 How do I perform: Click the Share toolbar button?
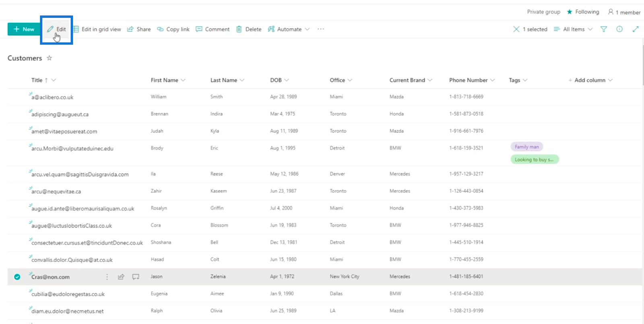pyautogui.click(x=139, y=29)
